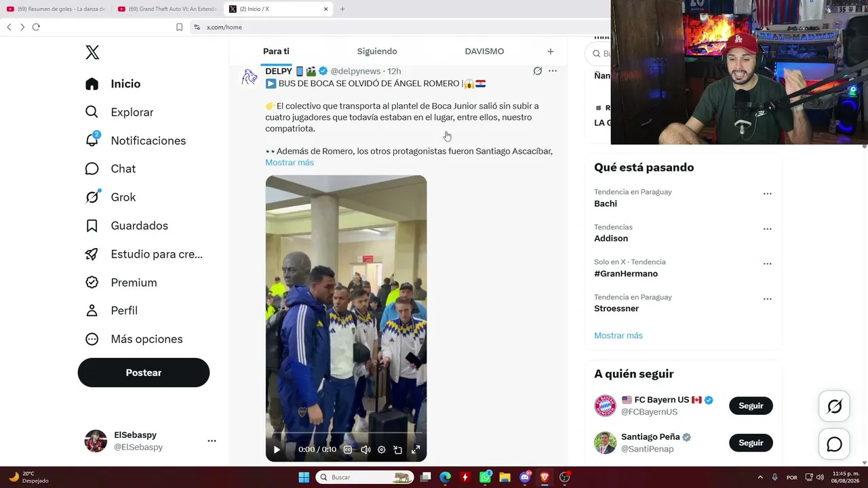This screenshot has height=488, width=868.
Task: Go back in the browser
Action: [9, 27]
